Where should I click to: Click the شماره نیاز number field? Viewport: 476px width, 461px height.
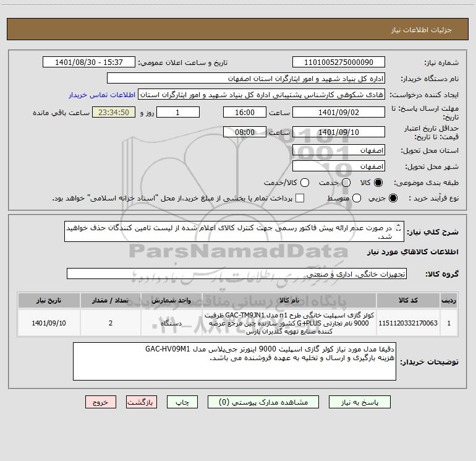(339, 62)
